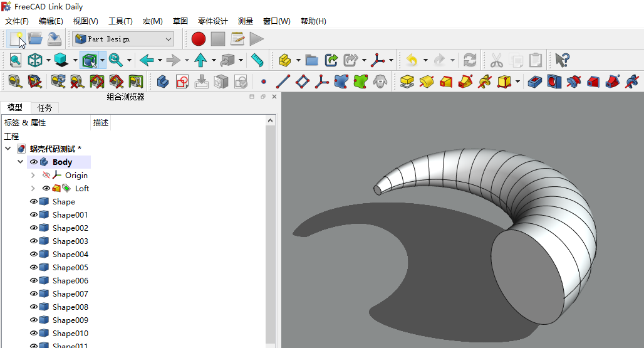Click the measure ruler icon

(x=257, y=60)
